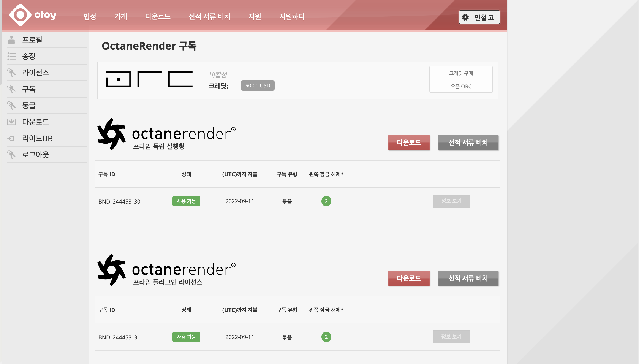Click the octane pinwheel logo for 프라임 독립 실행형

[111, 134]
